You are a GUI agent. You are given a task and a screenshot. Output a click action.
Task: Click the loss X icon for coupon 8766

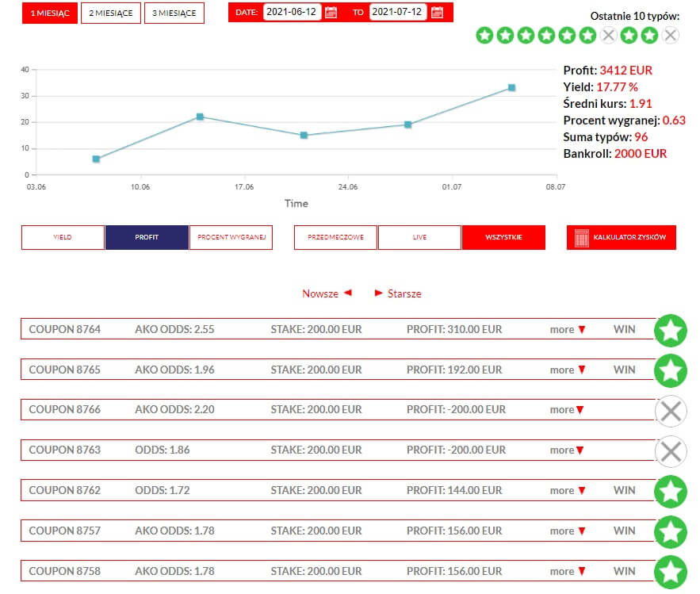670,411
